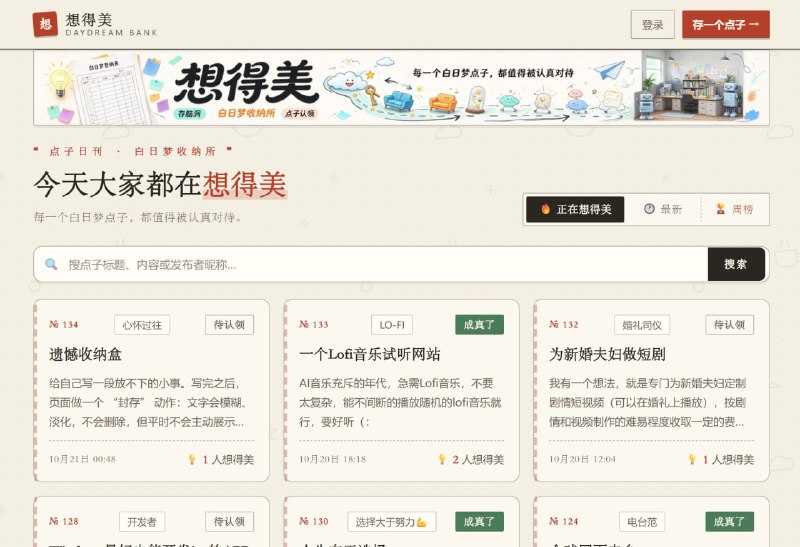800x547 pixels.
Task: Open 为新婚夫妇做短剧 card title
Action: (607, 354)
